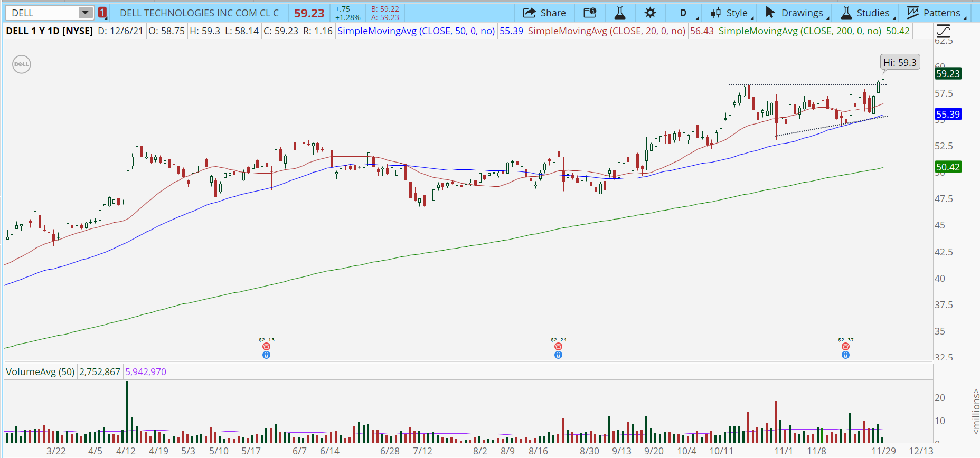
Task: Click the chart title DELL 1 Y 1D [NYSE]
Action: click(49, 31)
